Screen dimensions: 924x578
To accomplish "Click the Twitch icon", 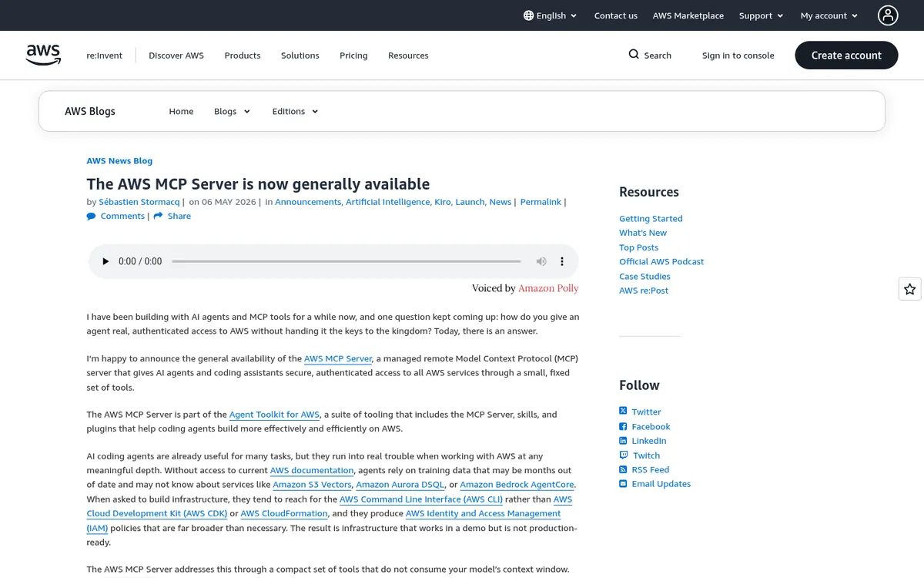I will pos(623,455).
